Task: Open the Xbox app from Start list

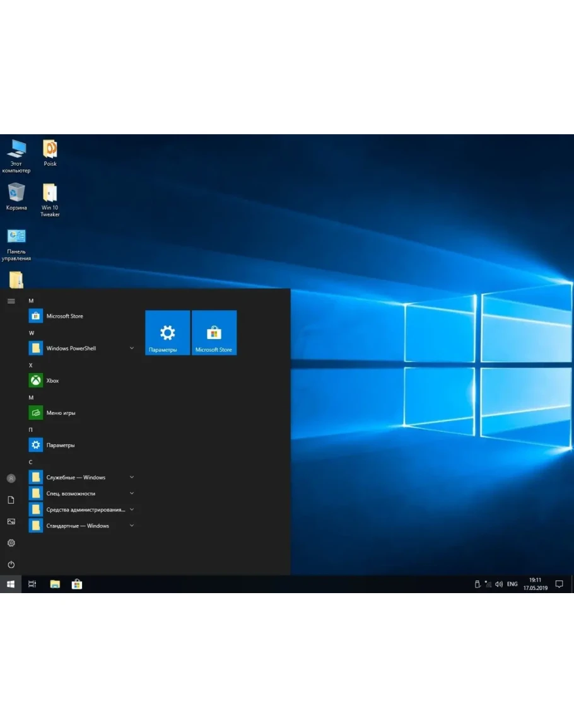Action: 52,381
